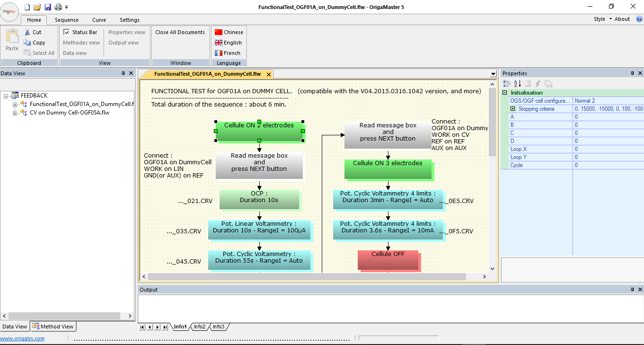Screen dimensions: 644x345
Task: Close the Properties panel
Action: 640,73
